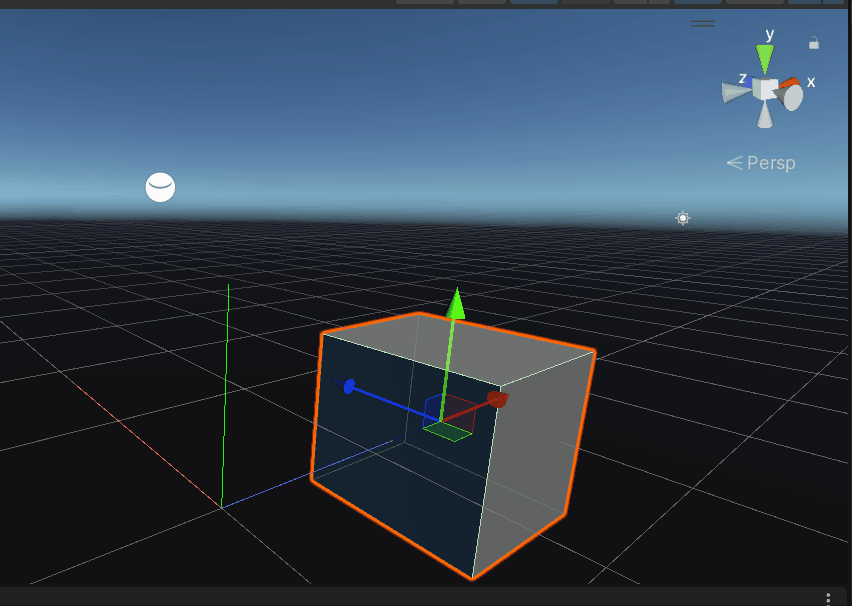Click the white sphere gizmo in the sky

160,187
